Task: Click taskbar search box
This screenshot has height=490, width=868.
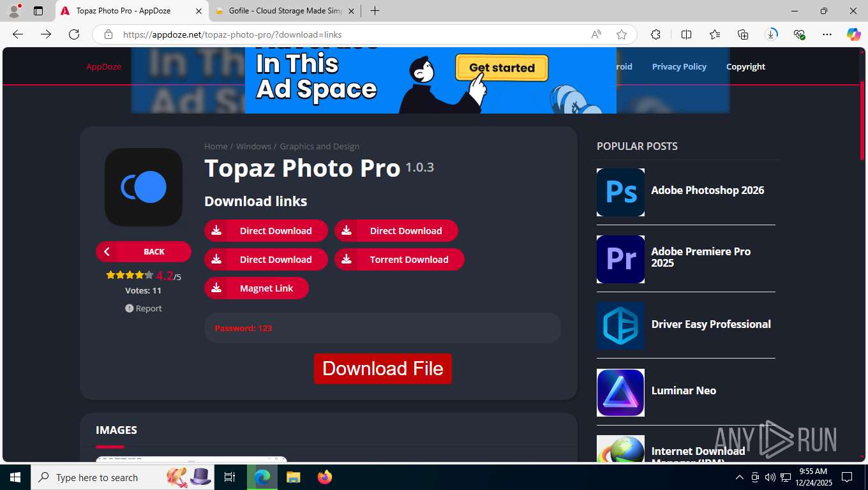Action: tap(123, 477)
